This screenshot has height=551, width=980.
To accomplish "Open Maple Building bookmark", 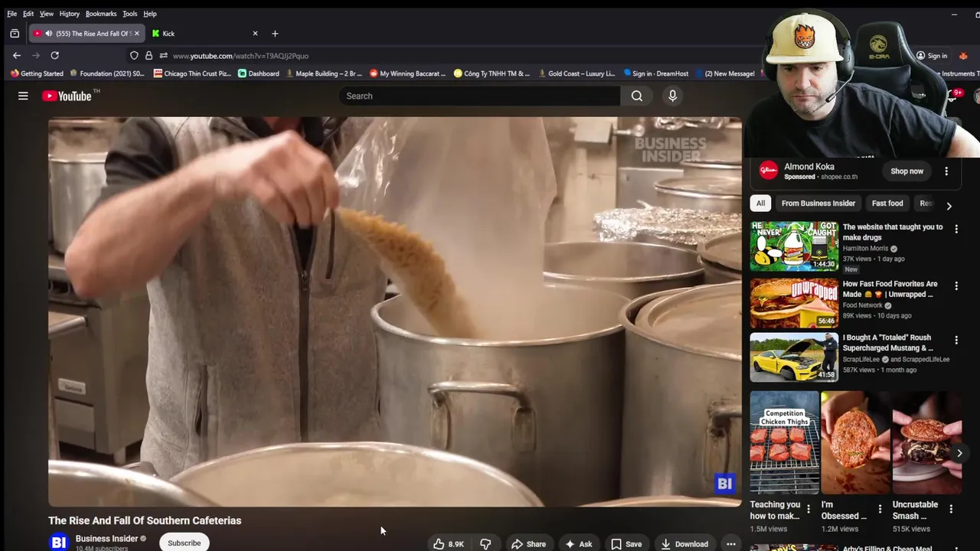I will click(323, 73).
